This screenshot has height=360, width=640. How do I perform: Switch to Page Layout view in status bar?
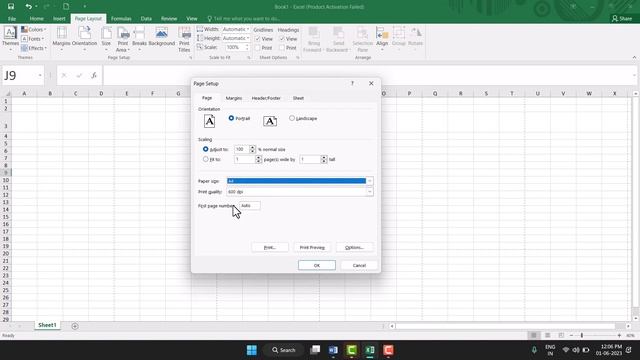tap(547, 335)
